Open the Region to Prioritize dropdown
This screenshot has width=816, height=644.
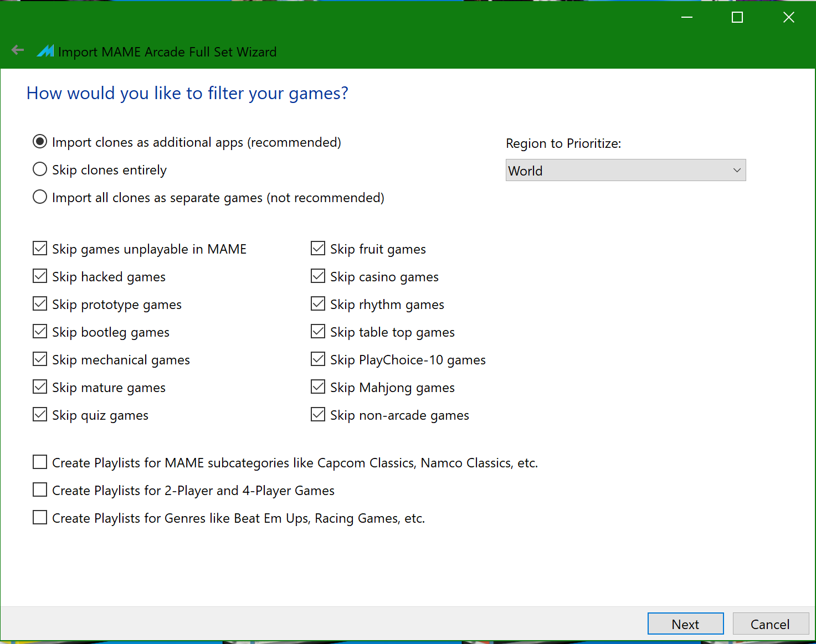pos(625,170)
